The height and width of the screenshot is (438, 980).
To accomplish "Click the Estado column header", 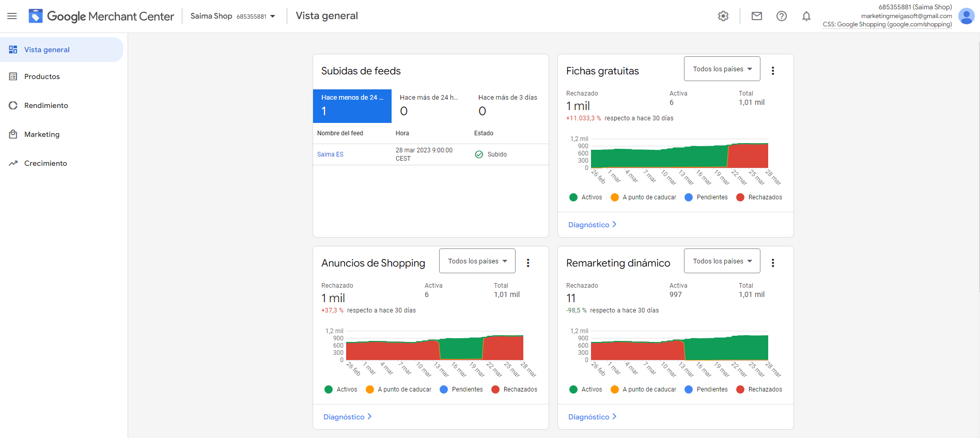I will [484, 133].
